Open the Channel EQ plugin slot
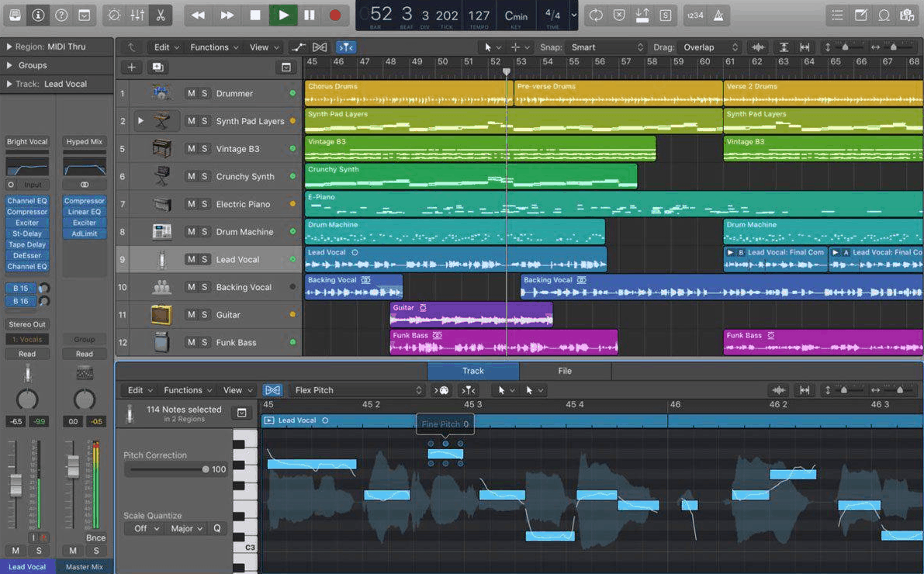924x574 pixels. 27,200
